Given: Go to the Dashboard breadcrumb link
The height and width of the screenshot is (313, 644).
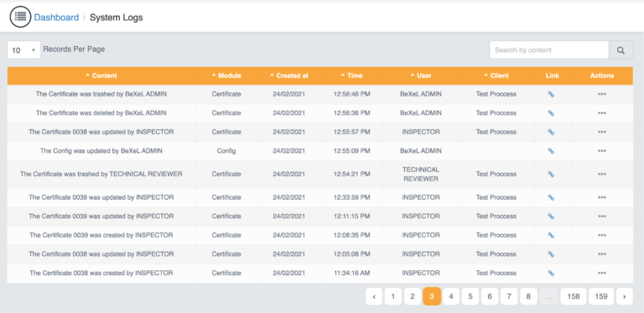Looking at the screenshot, I should click(56, 18).
